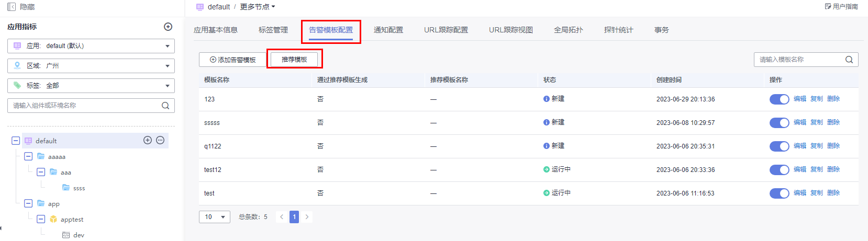Click the default application icon in breadcrumb
The height and width of the screenshot is (241, 868).
click(x=200, y=7)
